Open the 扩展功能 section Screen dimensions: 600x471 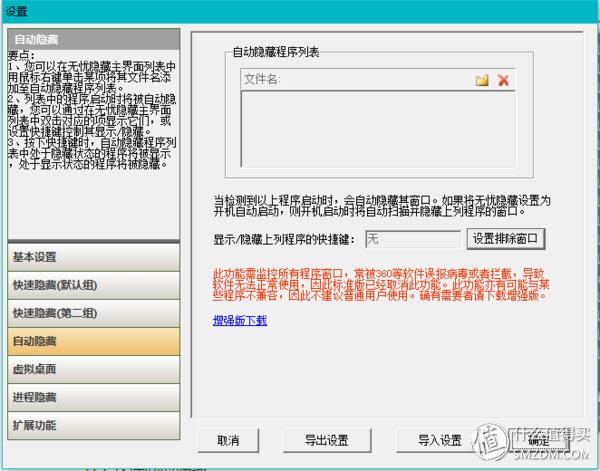(x=93, y=425)
